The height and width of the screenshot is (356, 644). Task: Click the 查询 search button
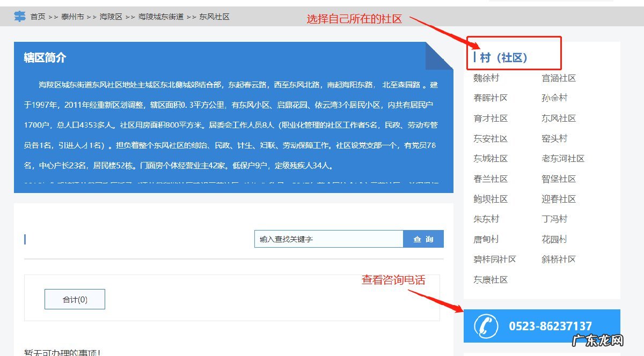pyautogui.click(x=423, y=239)
